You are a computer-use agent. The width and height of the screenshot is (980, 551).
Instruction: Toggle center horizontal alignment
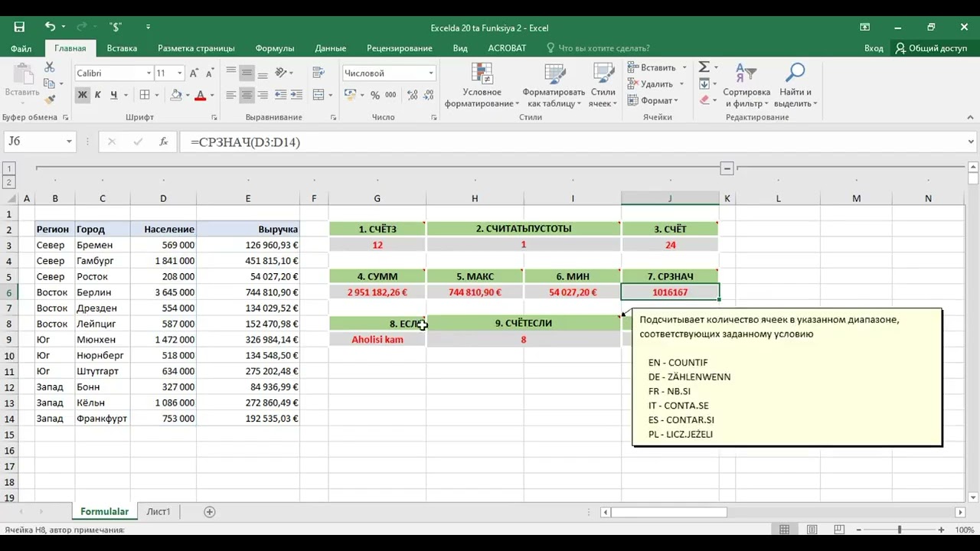tap(247, 95)
